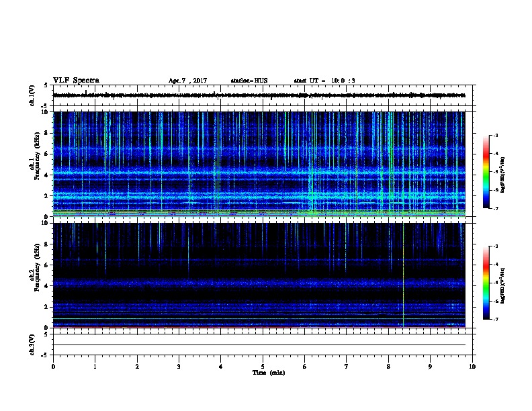The width and height of the screenshot is (532, 411).
Task: Click the ch.1 frequency tick label "8"
Action: pos(46,133)
